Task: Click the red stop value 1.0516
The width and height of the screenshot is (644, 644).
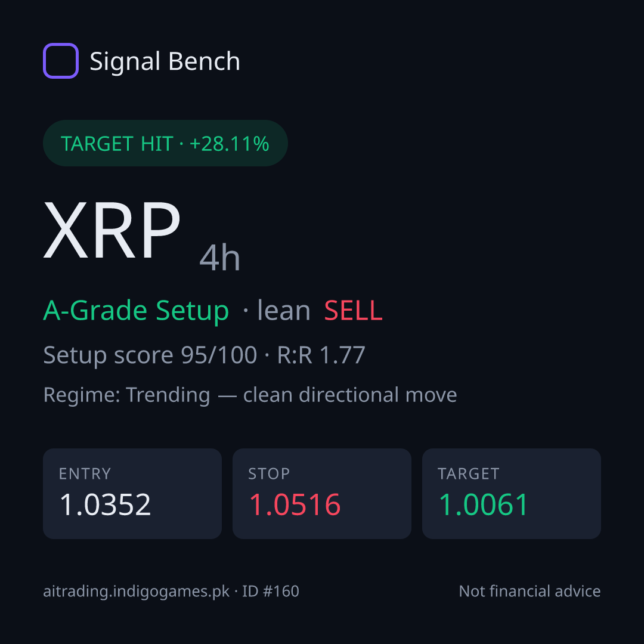Action: [x=295, y=504]
